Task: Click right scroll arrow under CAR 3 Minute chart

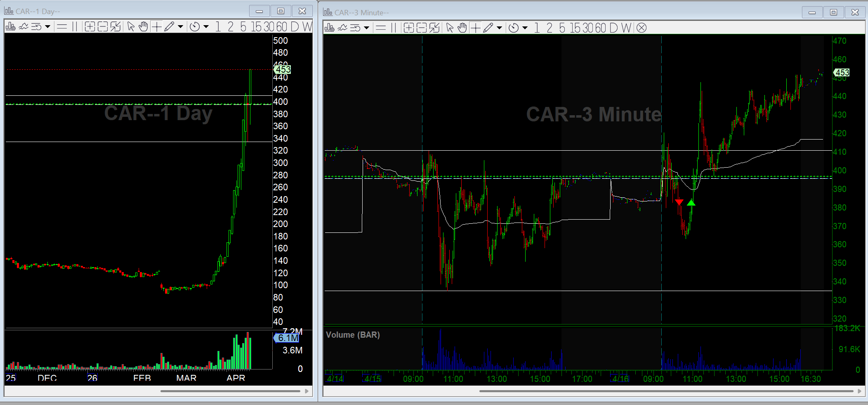Action: click(859, 391)
